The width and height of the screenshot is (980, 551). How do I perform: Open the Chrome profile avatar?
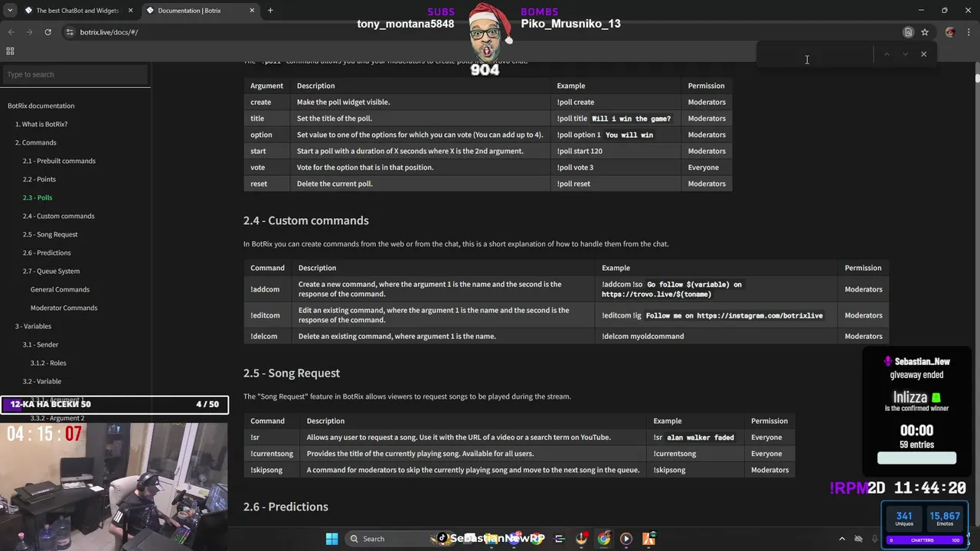pos(950,32)
